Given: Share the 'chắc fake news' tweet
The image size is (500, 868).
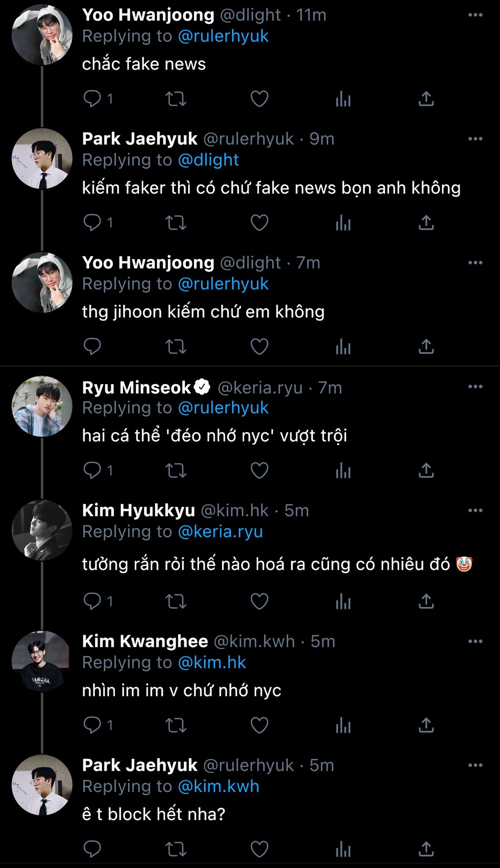Looking at the screenshot, I should [426, 99].
